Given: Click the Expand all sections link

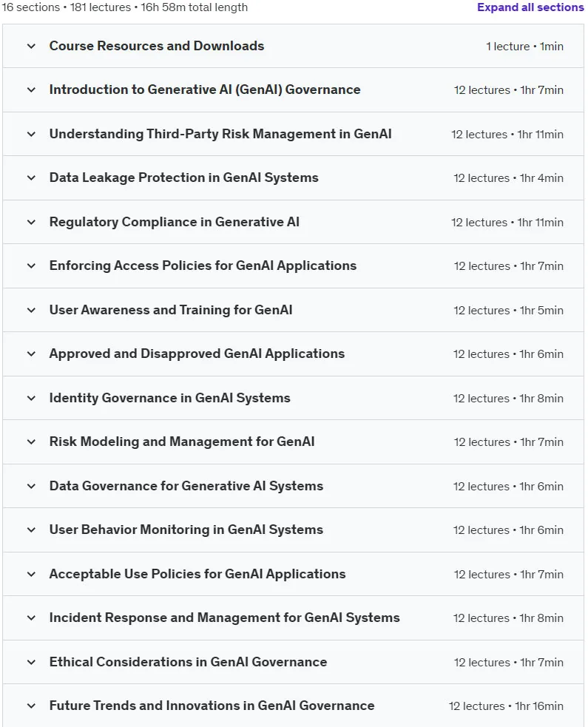Looking at the screenshot, I should (x=530, y=7).
